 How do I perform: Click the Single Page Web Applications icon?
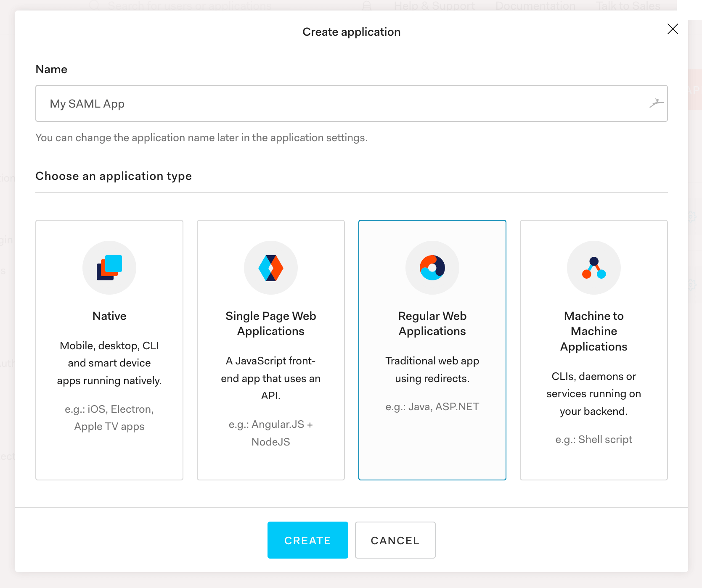(x=270, y=268)
